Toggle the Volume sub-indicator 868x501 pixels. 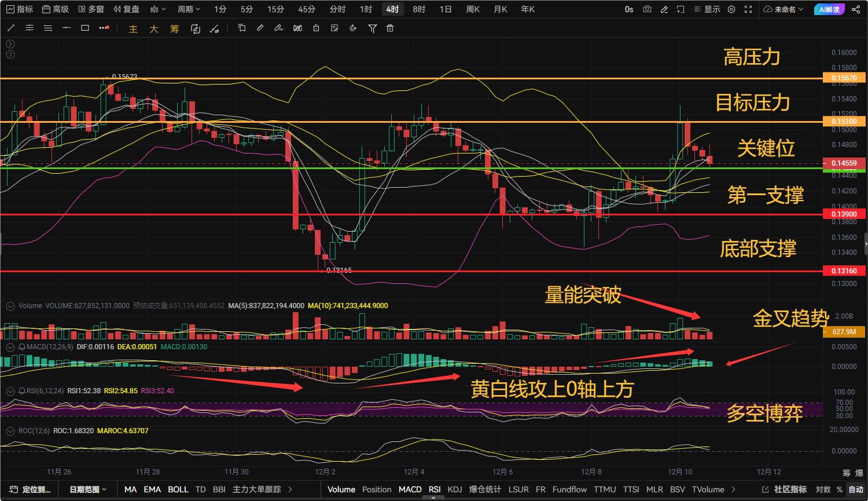click(341, 489)
